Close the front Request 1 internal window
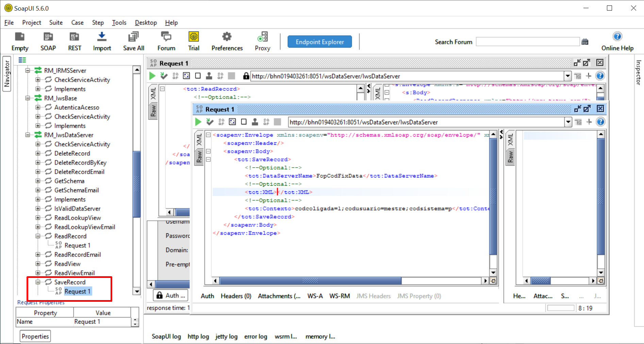Screen dimensions: 644x344 click(600, 109)
